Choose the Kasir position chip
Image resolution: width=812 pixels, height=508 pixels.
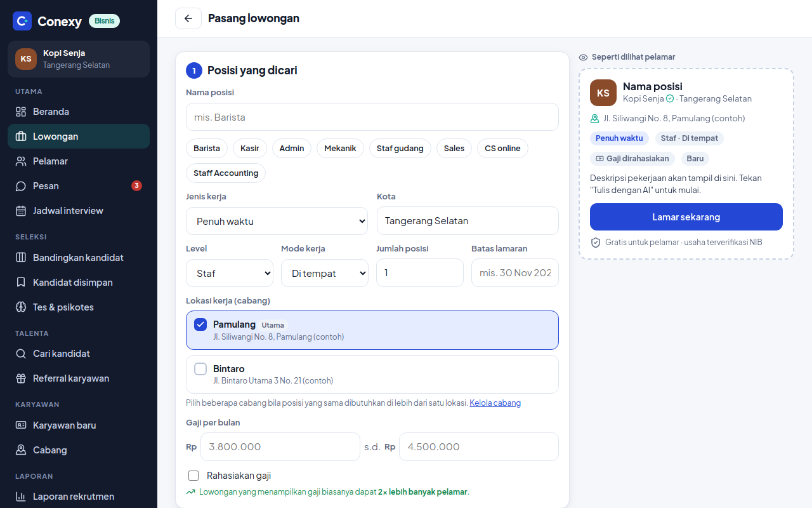(250, 149)
